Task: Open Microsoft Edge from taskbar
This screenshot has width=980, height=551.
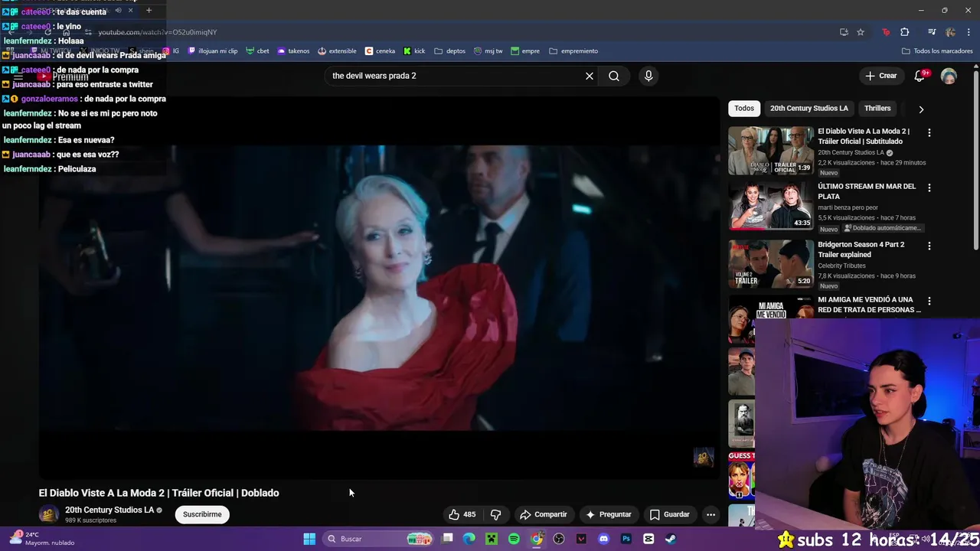Action: [469, 539]
